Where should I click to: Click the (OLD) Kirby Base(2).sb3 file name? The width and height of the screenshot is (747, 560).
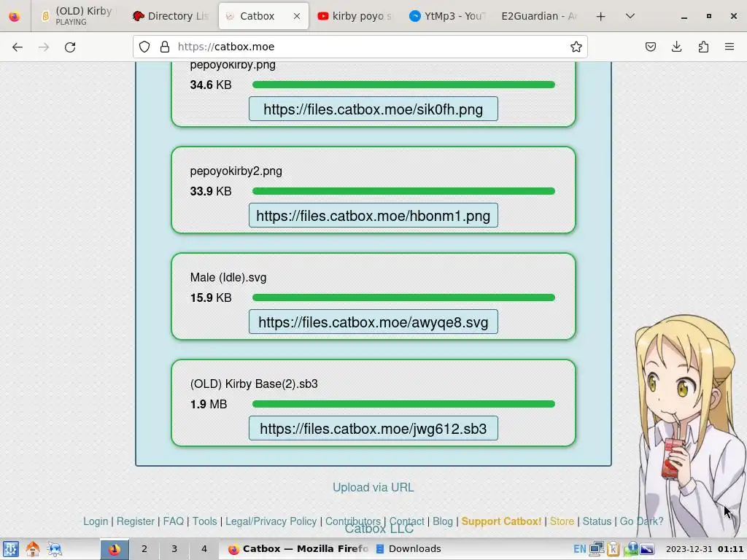(254, 384)
